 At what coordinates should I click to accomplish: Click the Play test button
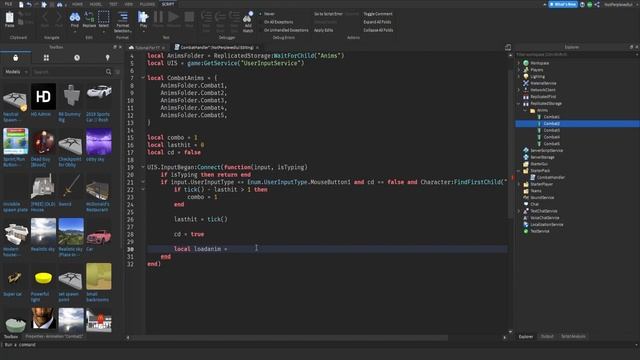[x=143, y=17]
